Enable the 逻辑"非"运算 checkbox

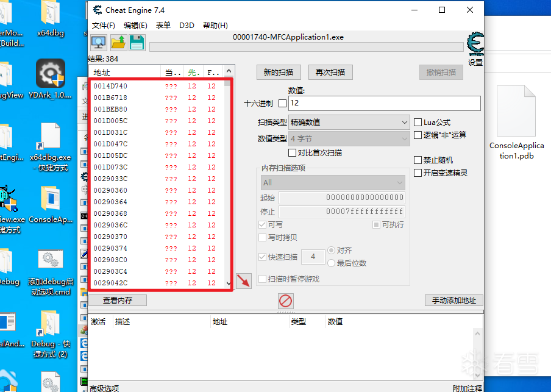click(x=418, y=135)
